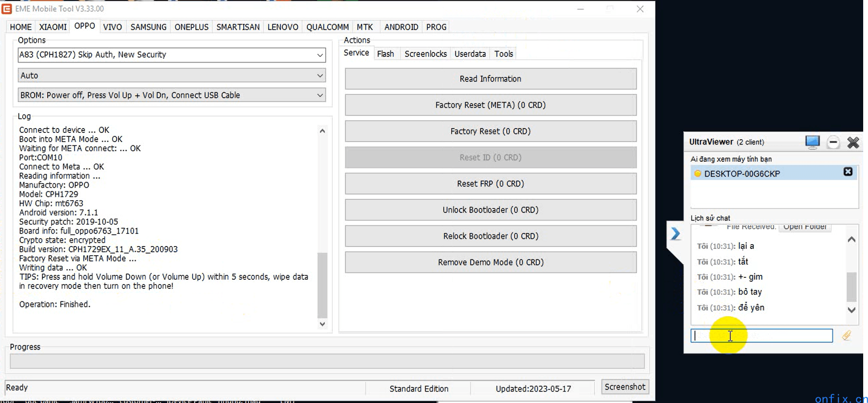This screenshot has width=868, height=403.
Task: Click the attachment paperclip icon in chat
Action: [846, 336]
